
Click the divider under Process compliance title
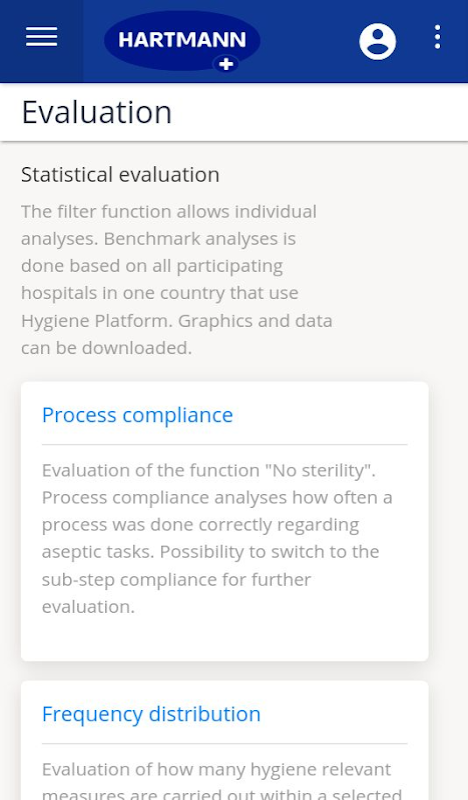[225, 444]
